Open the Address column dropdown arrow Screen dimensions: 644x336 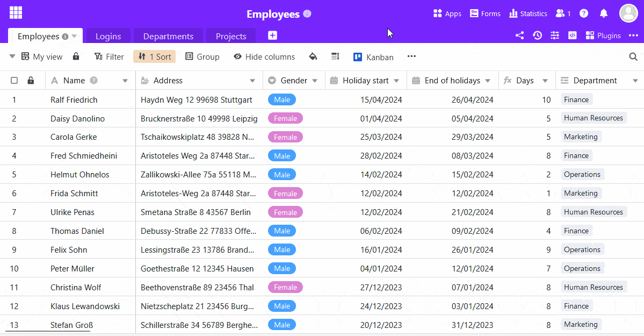[x=252, y=81]
